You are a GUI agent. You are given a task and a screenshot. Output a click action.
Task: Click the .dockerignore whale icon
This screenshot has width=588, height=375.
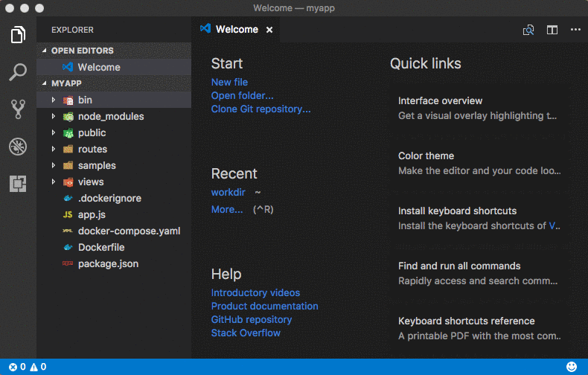click(x=68, y=199)
